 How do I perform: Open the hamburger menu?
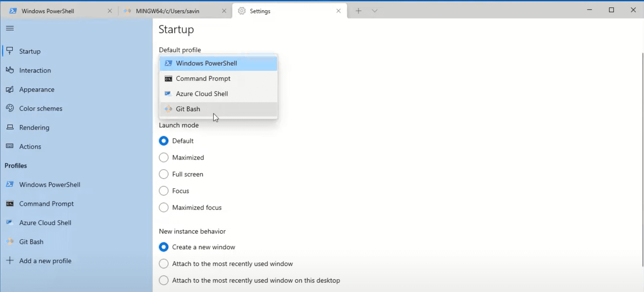pyautogui.click(x=10, y=28)
